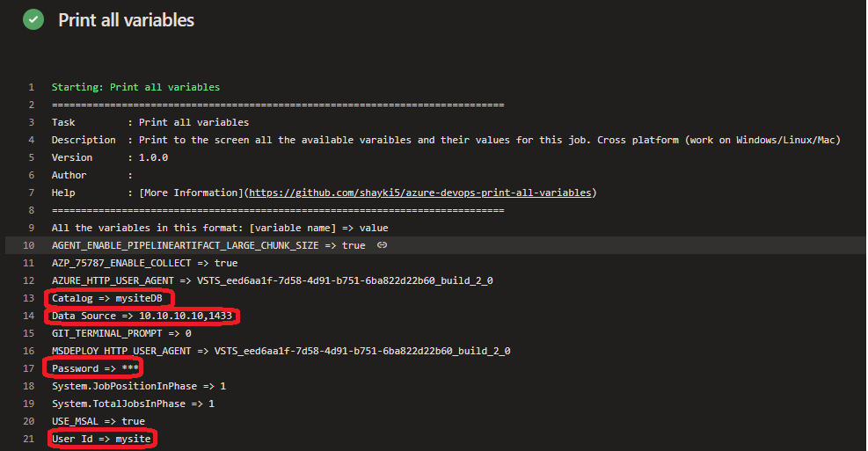
Task: Select log line number 21
Action: coord(29,439)
